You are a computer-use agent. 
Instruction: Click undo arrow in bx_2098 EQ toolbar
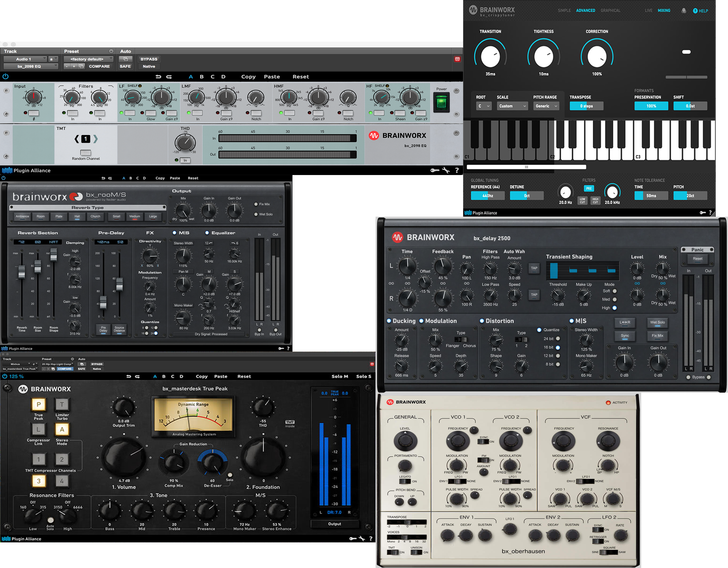click(x=158, y=77)
